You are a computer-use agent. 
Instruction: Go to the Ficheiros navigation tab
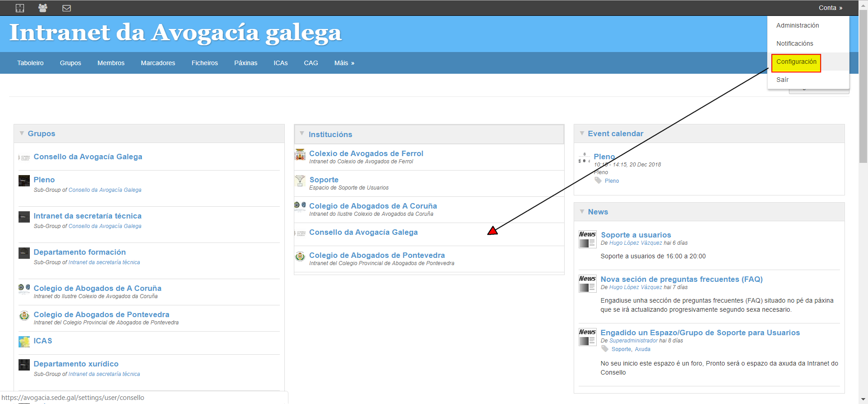pos(204,63)
